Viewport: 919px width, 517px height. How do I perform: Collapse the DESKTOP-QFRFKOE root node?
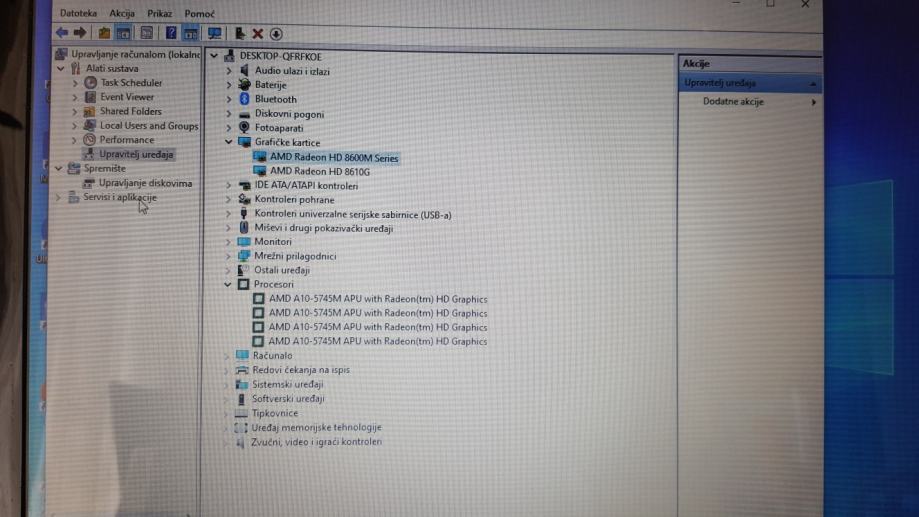[x=214, y=56]
